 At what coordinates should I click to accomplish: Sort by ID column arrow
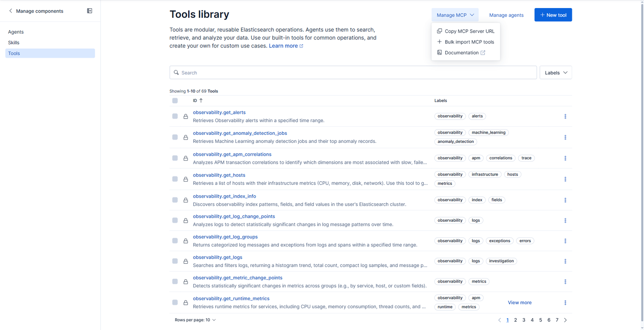coord(201,101)
